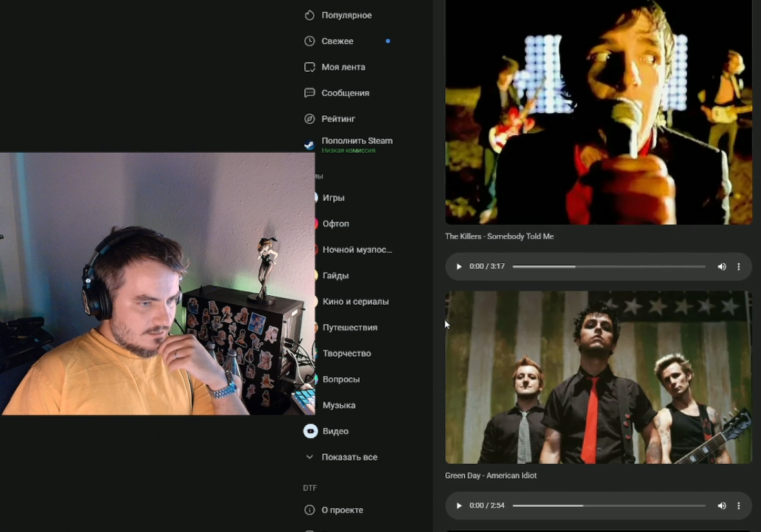
Task: Click Пополнить Steam link
Action: tap(357, 141)
